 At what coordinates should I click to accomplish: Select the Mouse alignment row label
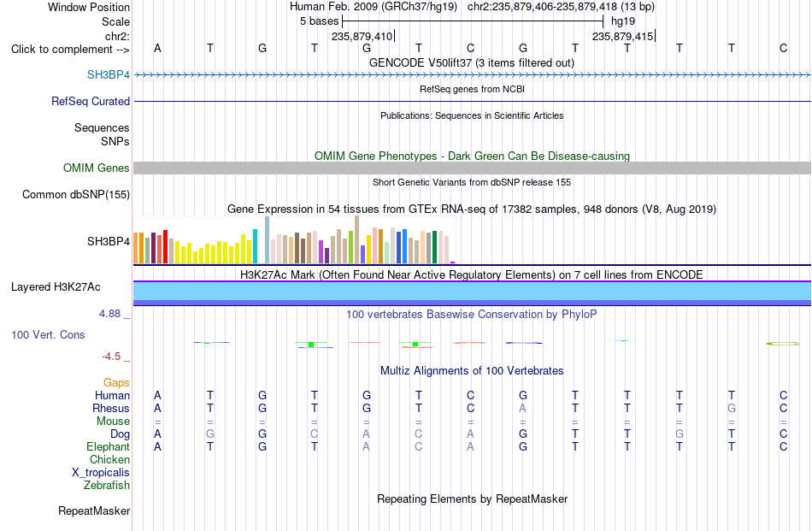[113, 422]
